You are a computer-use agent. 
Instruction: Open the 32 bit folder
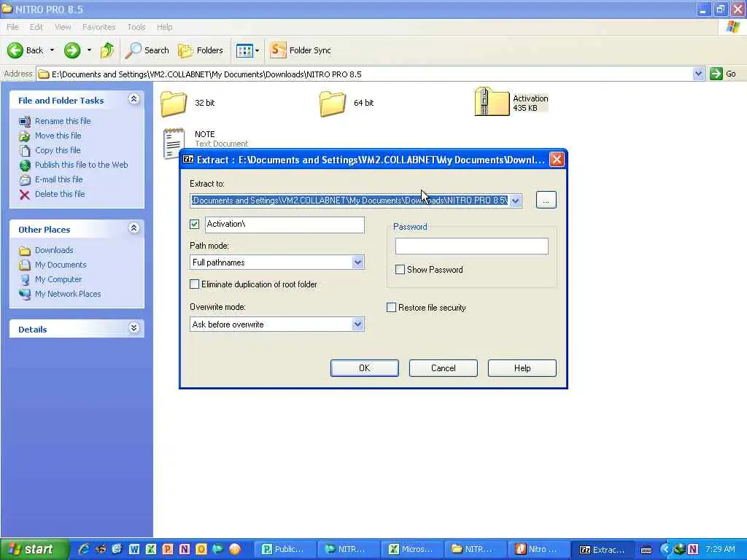pyautogui.click(x=187, y=103)
